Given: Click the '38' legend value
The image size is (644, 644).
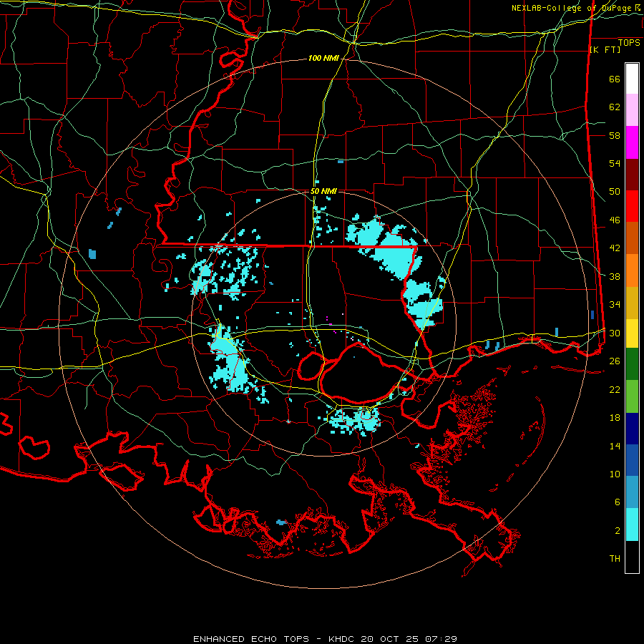Looking at the screenshot, I should [615, 276].
